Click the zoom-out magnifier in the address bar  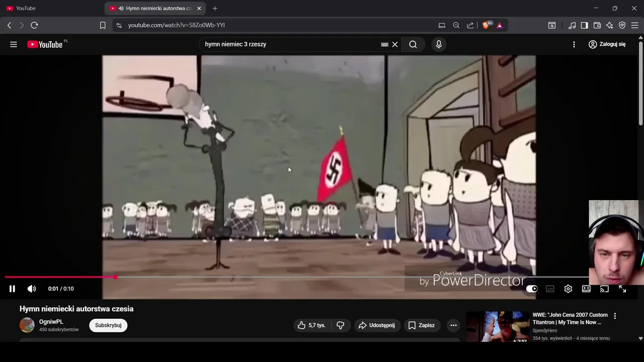tap(456, 25)
